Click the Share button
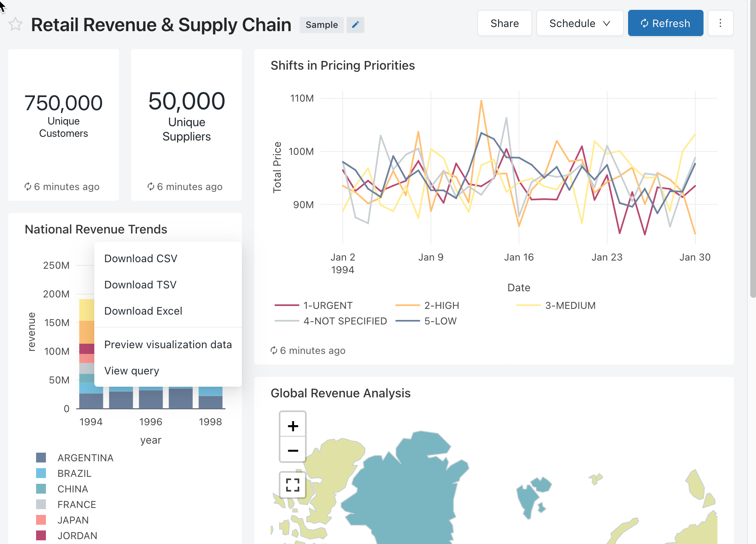This screenshot has height=544, width=756. (504, 23)
